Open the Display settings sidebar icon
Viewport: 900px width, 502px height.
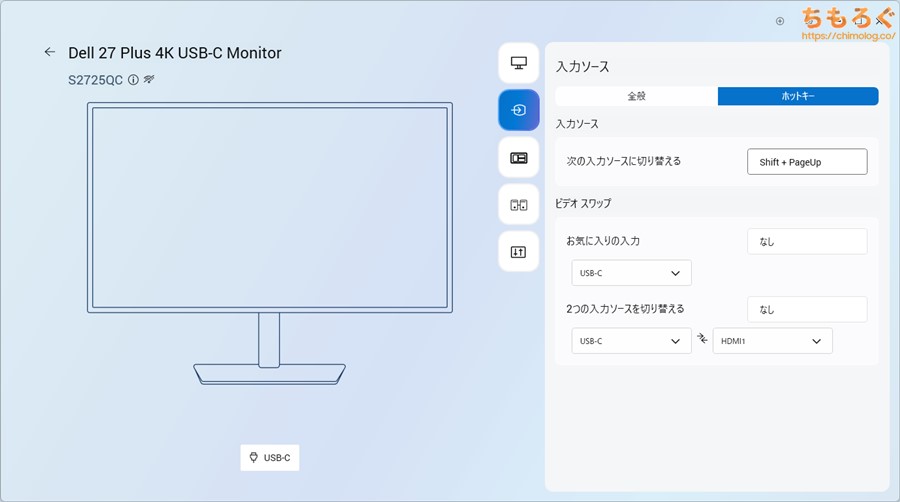pyautogui.click(x=518, y=63)
